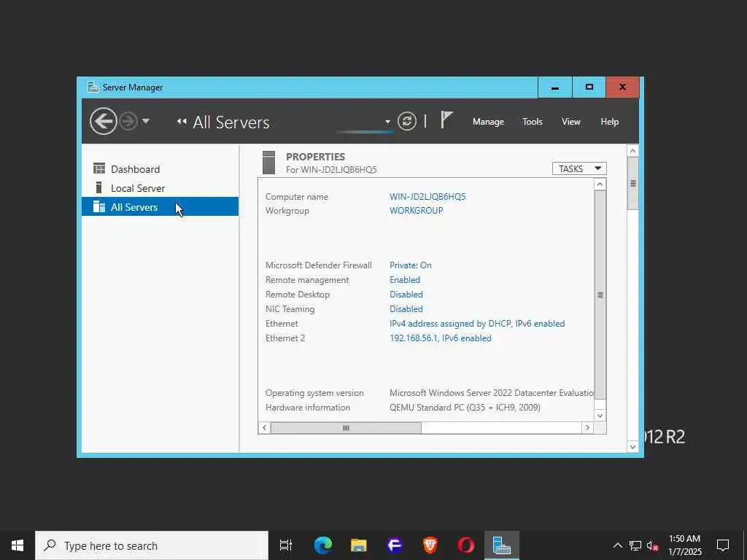The height and width of the screenshot is (560, 747).
Task: Open the Help menu
Action: pos(609,122)
